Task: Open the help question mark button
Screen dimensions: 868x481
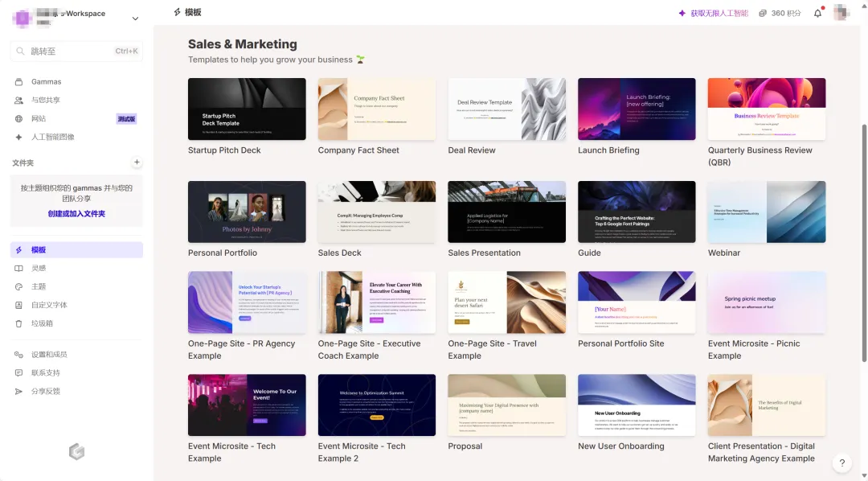Action: (x=841, y=463)
